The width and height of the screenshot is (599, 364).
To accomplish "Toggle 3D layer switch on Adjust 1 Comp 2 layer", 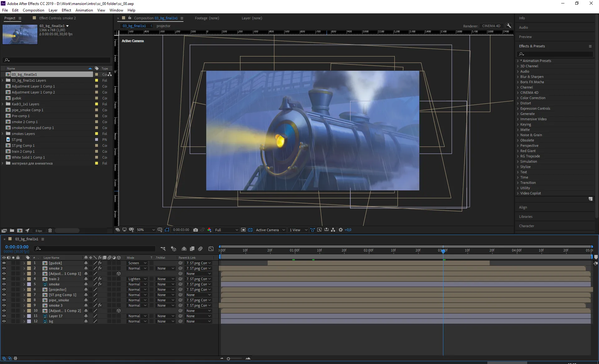I will coord(119,311).
